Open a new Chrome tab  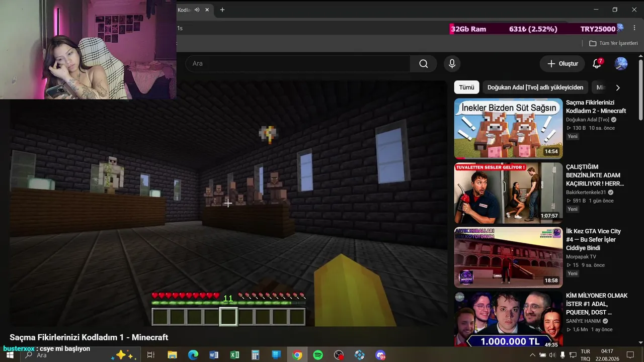coord(222,10)
